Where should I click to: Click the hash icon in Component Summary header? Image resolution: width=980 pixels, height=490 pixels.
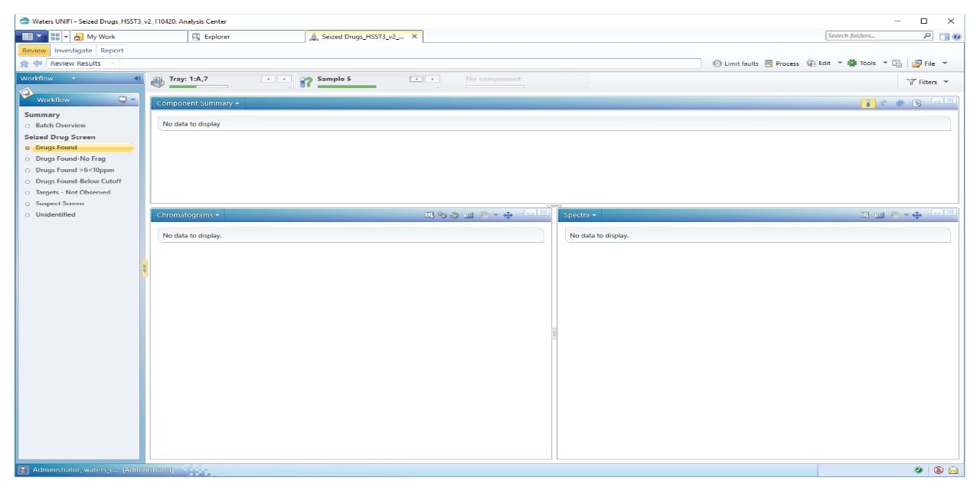(900, 103)
